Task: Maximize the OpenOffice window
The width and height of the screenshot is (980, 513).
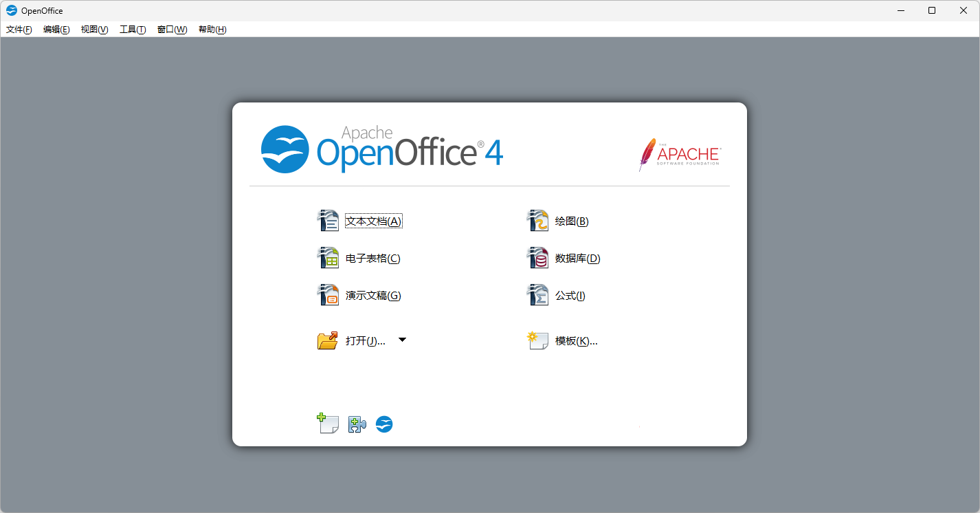Action: pos(932,10)
